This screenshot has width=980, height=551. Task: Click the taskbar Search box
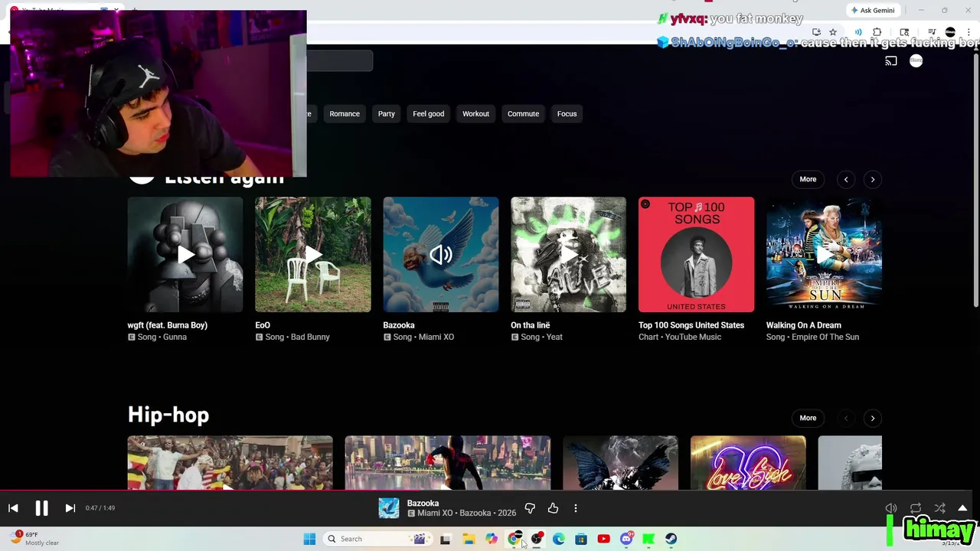[377, 539]
